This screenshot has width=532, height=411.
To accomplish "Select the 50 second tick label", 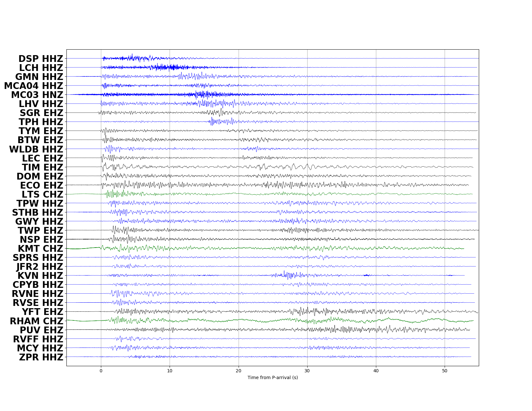I will (x=445, y=371).
